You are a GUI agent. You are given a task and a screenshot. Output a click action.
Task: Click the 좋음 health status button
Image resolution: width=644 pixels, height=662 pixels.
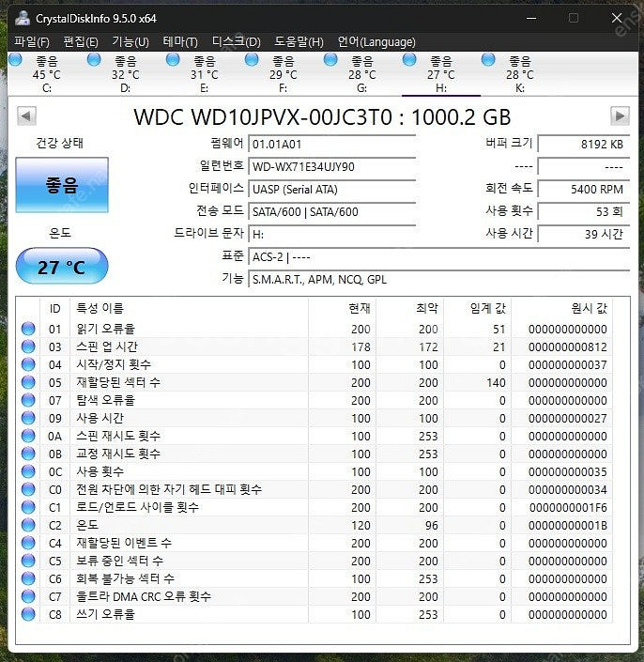coord(62,185)
